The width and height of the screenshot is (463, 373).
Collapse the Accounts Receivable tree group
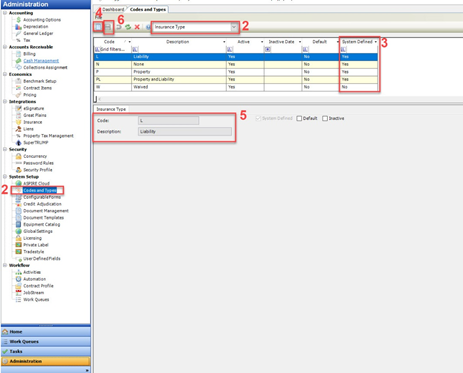point(5,47)
